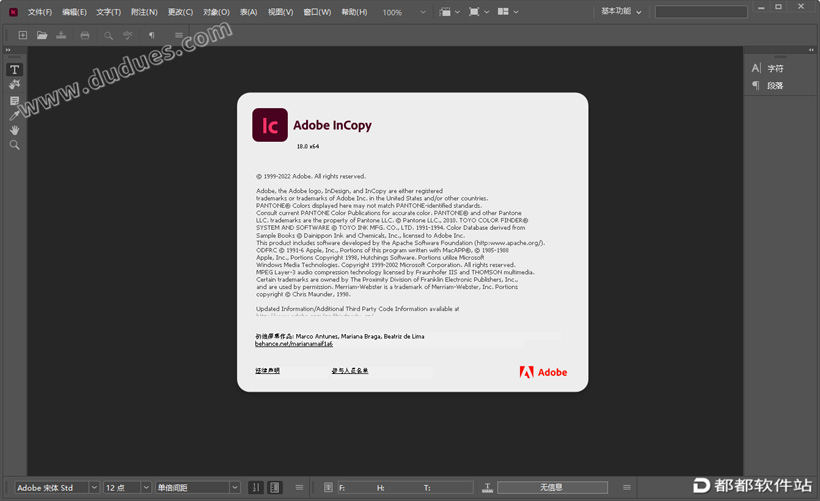Click the Adobe logo in about dialog
Image resolution: width=820 pixels, height=501 pixels.
coord(543,372)
